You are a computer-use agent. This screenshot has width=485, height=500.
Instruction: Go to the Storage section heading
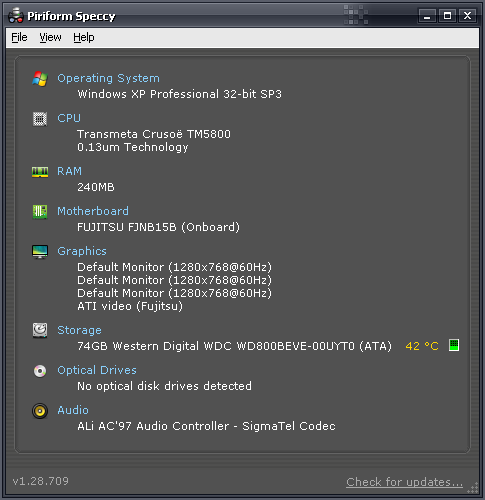(79, 330)
